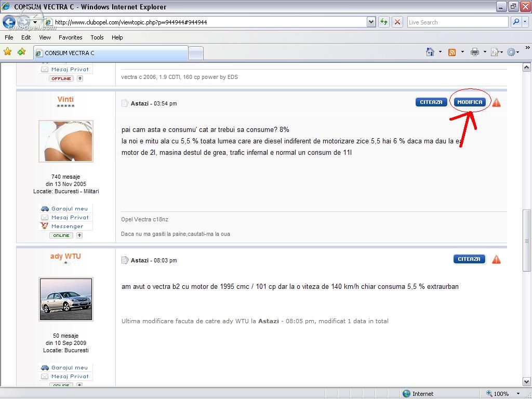Open a new blank tab
532x399 pixels.
[x=196, y=54]
